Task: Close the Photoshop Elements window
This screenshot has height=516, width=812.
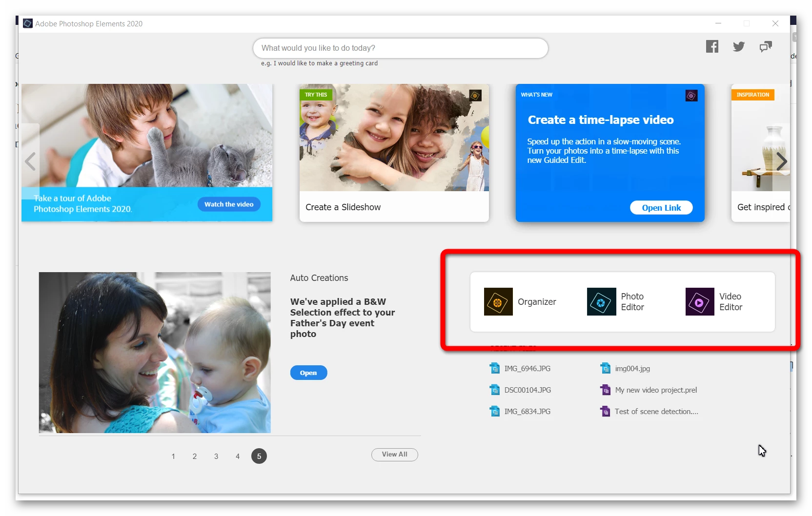Action: click(775, 23)
